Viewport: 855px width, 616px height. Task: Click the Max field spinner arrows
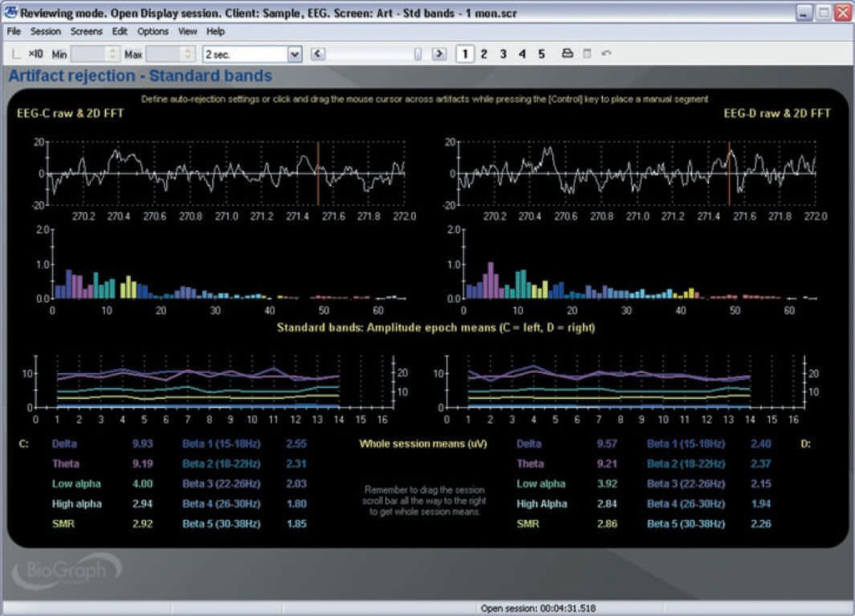[x=188, y=54]
